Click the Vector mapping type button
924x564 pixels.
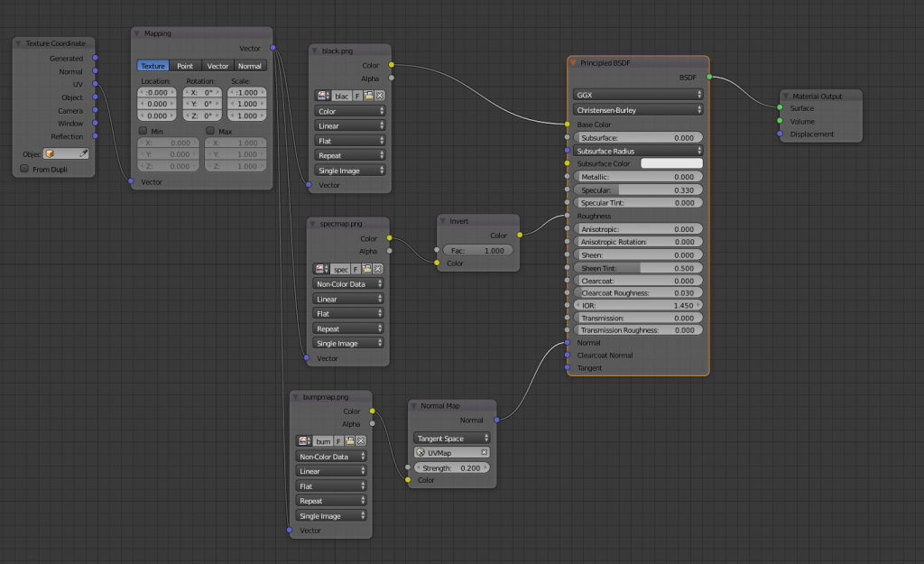point(217,66)
